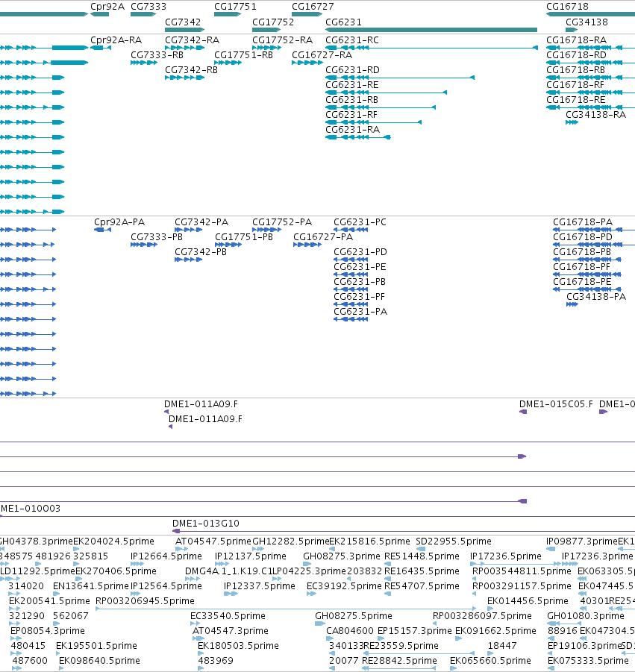Select EST EN13641.5prime

pos(91,586)
